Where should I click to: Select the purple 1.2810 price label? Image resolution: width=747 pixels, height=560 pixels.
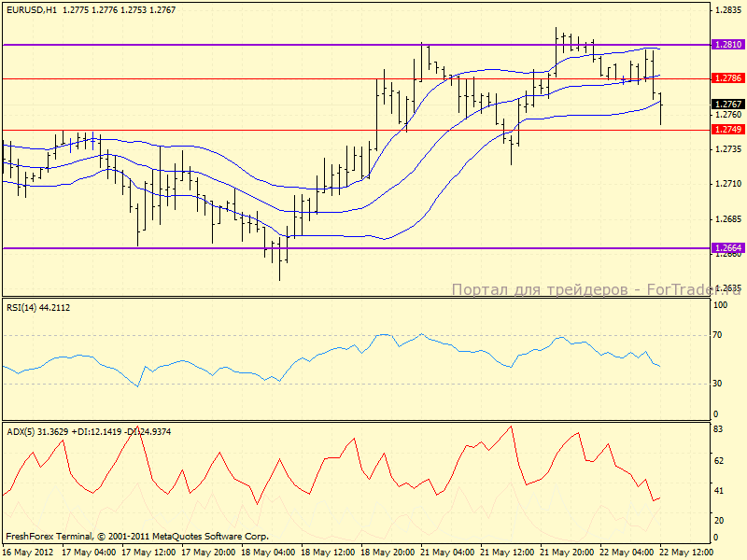(727, 44)
